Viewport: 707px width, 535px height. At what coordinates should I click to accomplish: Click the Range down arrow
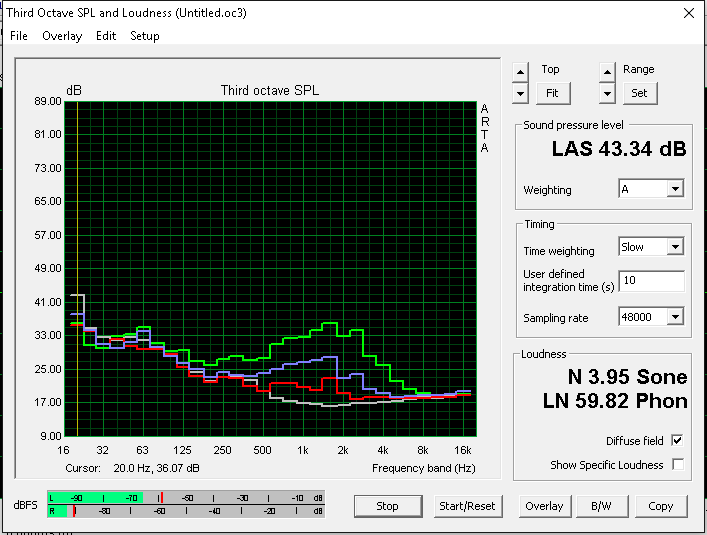coord(607,94)
